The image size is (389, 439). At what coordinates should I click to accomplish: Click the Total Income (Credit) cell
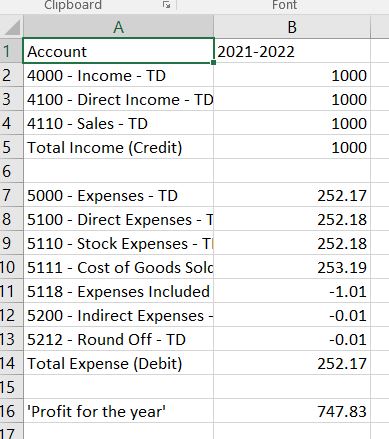(x=119, y=147)
